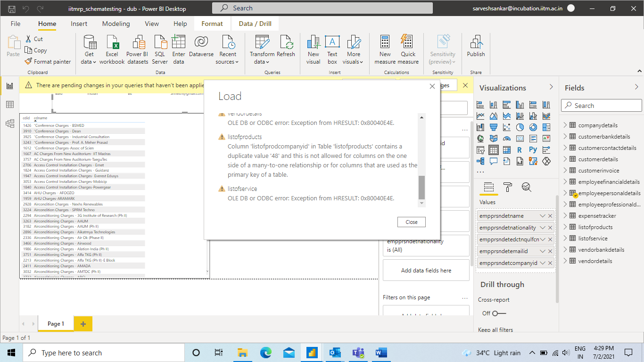Click the Fields pane search box
The image size is (644, 362).
coord(601,106)
